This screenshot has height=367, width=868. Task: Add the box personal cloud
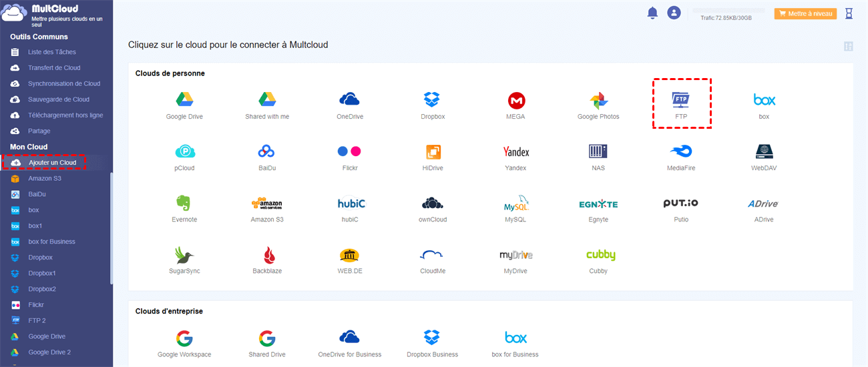(x=764, y=106)
